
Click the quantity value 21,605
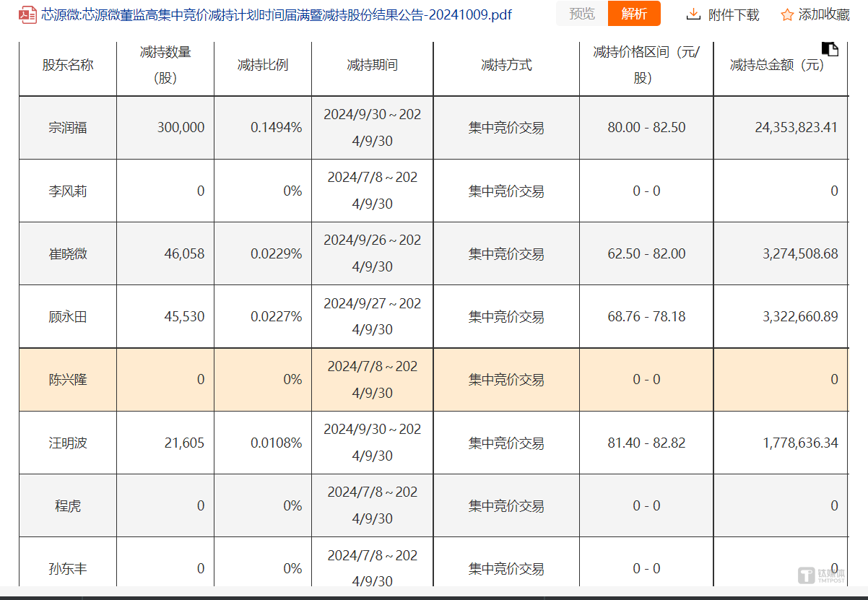click(x=184, y=443)
